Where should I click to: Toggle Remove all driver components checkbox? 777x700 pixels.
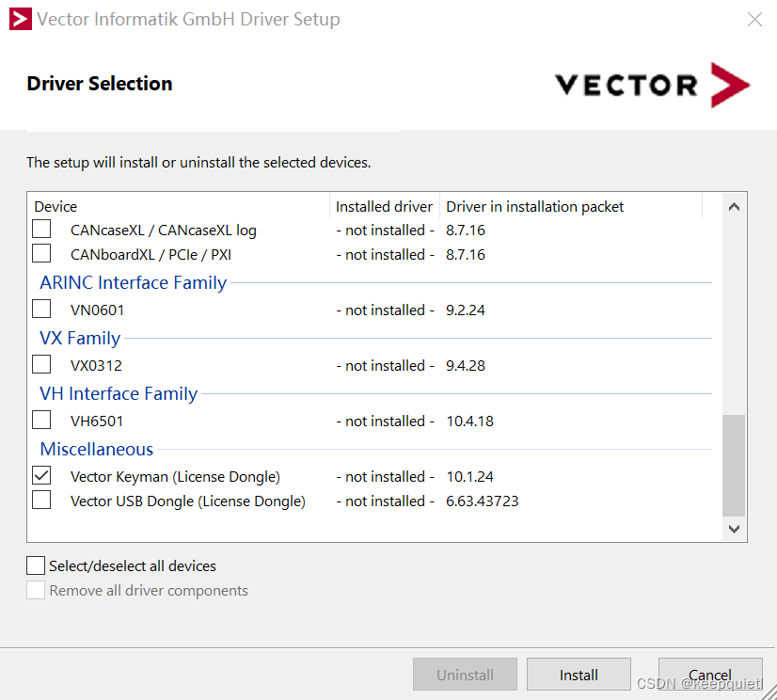click(36, 590)
